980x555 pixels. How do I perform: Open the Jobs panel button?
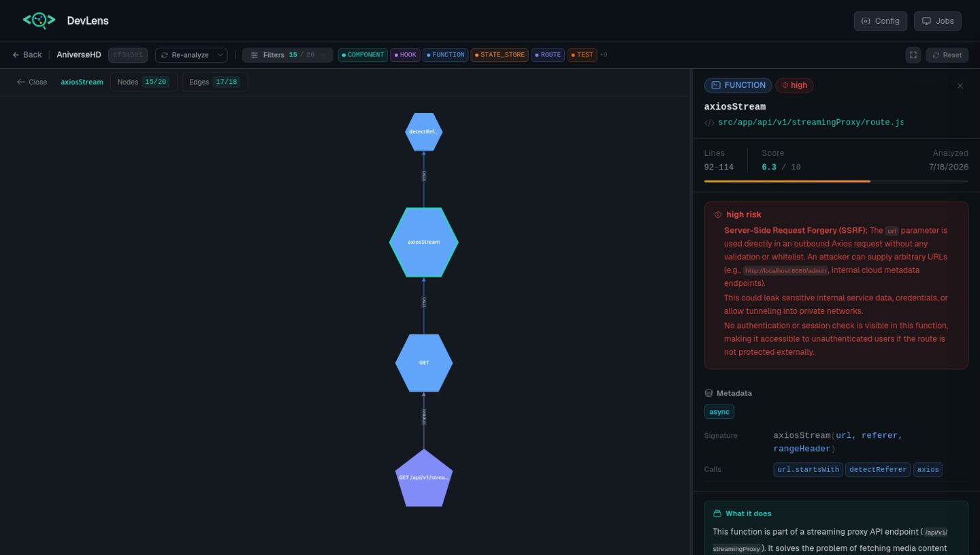point(938,21)
